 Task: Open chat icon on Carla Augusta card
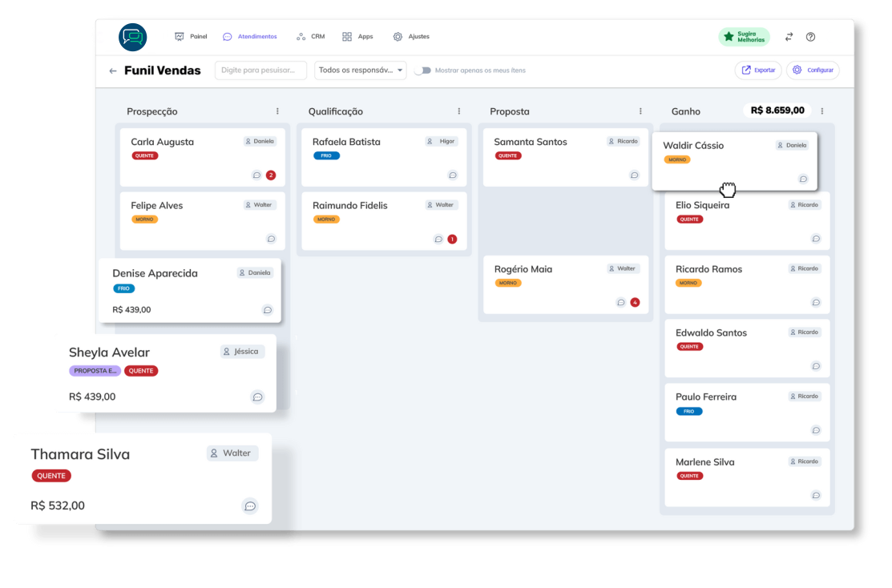point(256,175)
